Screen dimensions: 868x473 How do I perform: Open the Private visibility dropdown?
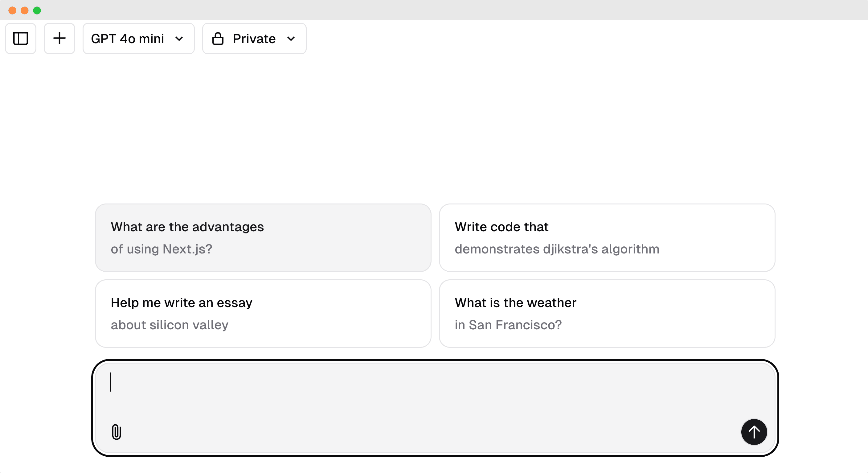[x=254, y=39]
